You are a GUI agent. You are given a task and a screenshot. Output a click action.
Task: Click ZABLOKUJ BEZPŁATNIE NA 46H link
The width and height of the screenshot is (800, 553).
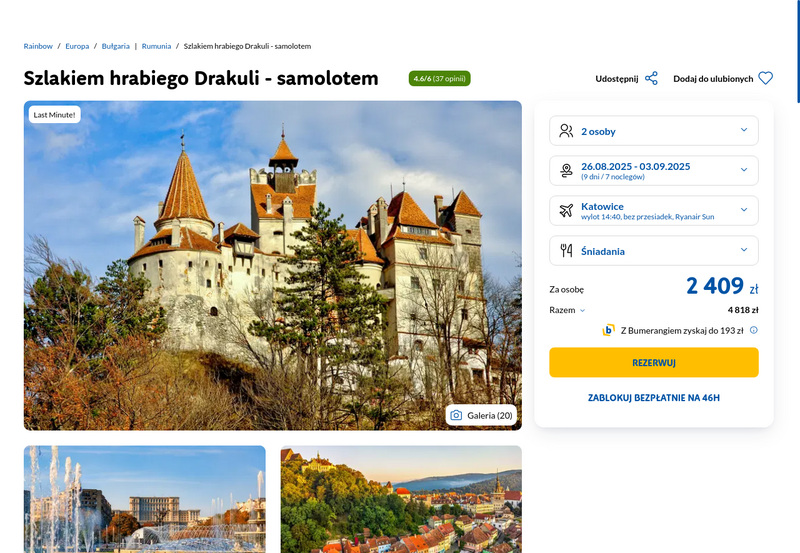coord(654,397)
